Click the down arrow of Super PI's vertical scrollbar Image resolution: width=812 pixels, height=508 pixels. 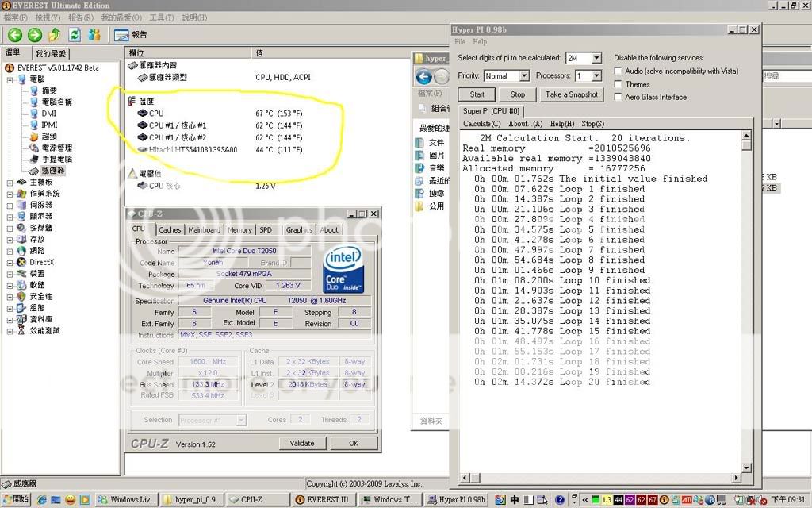746,468
